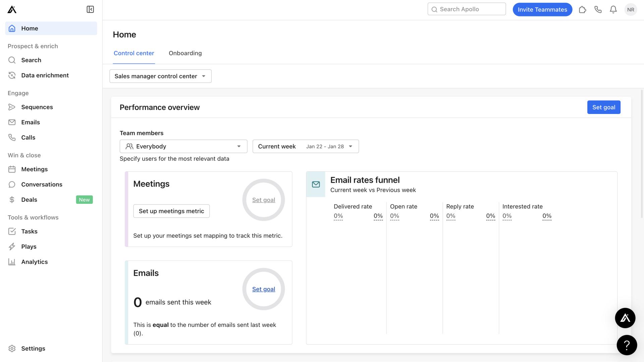
Task: Click the 'Engage' section heading
Action: 18,93
